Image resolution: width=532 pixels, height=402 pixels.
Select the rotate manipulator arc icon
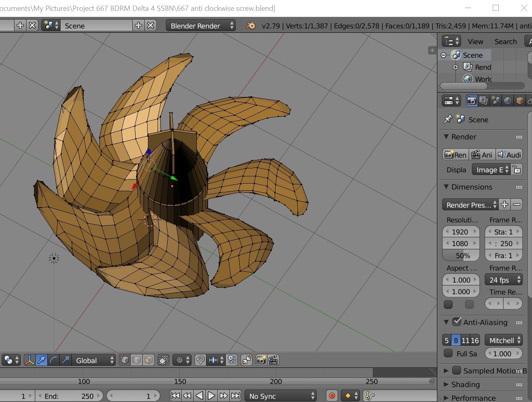click(x=53, y=360)
